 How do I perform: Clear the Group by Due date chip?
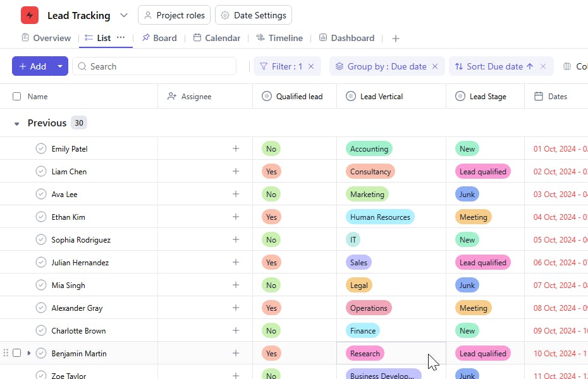[x=434, y=66]
